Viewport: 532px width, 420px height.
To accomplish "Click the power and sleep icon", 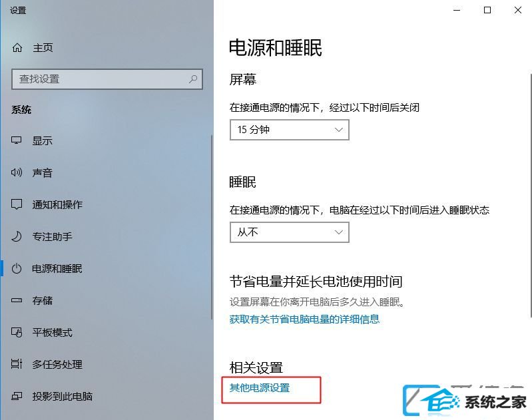I will (17, 269).
